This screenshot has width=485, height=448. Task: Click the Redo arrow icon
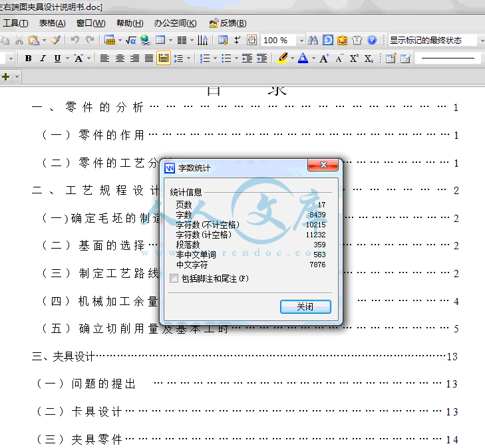pos(90,40)
